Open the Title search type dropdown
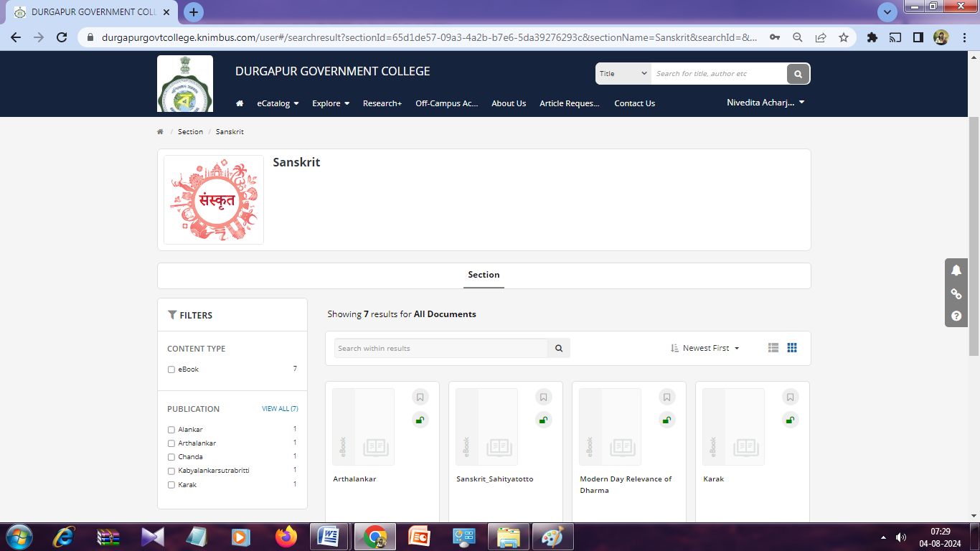The height and width of the screenshot is (551, 980). point(623,74)
